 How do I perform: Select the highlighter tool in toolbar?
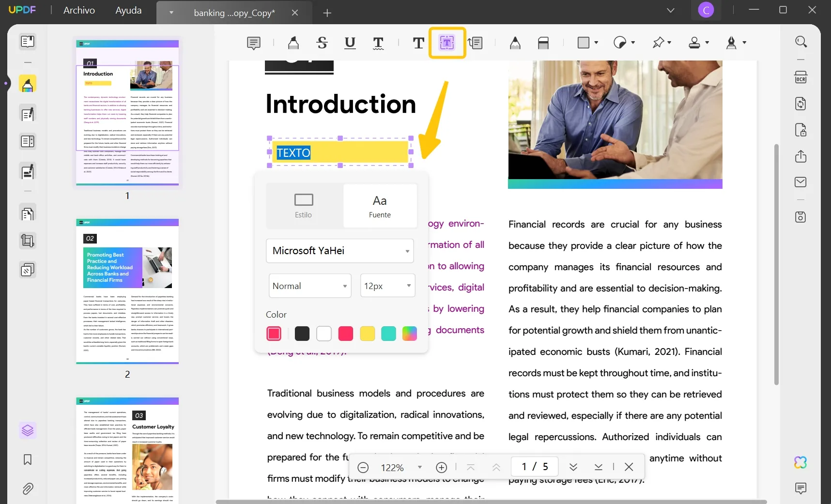coord(293,43)
